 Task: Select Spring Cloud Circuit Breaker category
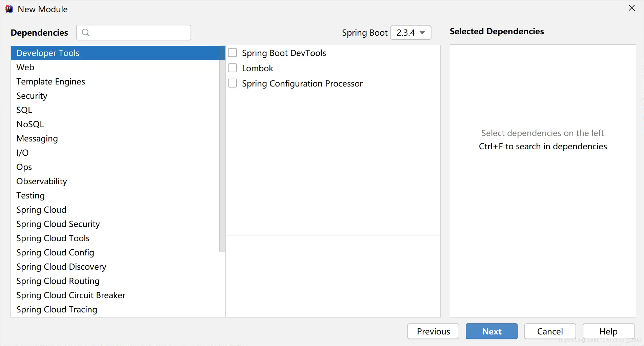pyautogui.click(x=115, y=295)
